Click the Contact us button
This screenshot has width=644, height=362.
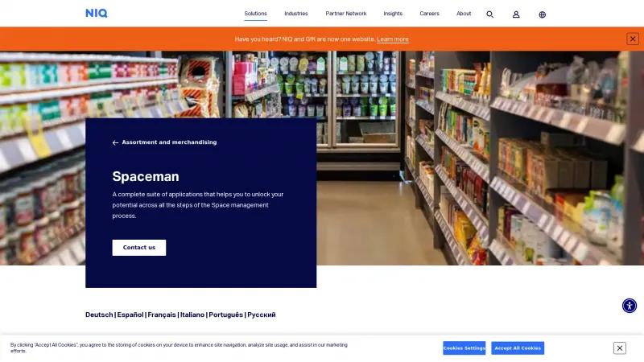139,248
